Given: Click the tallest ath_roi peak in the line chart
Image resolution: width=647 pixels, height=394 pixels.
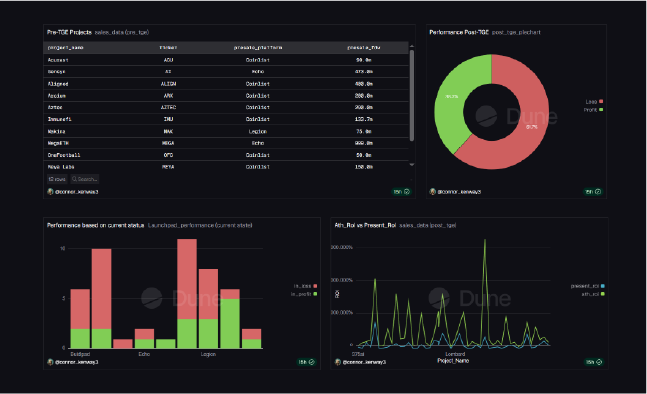Looking at the screenshot, I should pos(485,241).
